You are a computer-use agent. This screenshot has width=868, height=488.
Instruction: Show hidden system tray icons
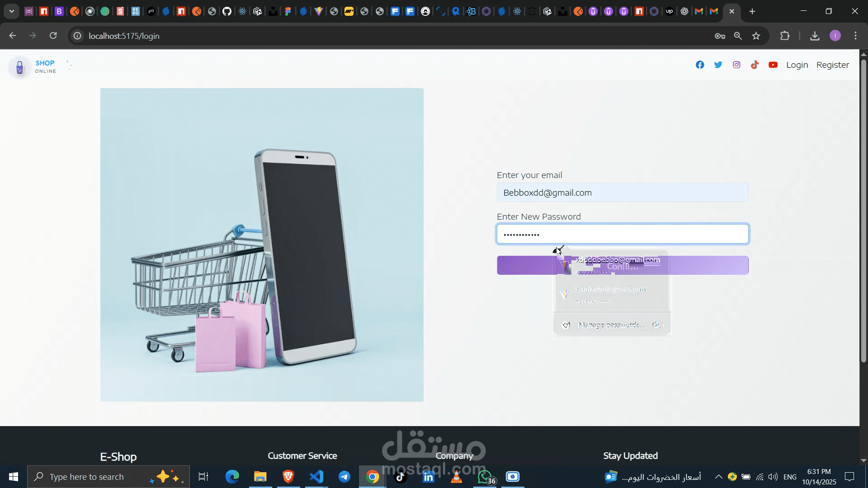pyautogui.click(x=718, y=477)
